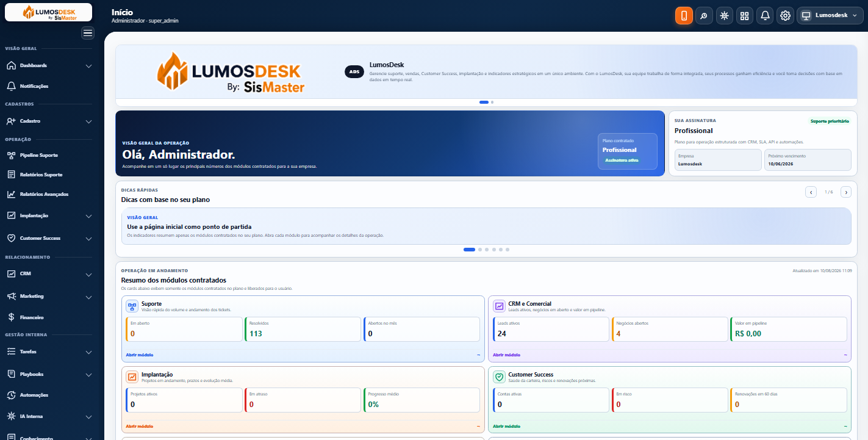Click Abrir módulo in Implantação card
The height and width of the screenshot is (440, 868).
tap(140, 426)
